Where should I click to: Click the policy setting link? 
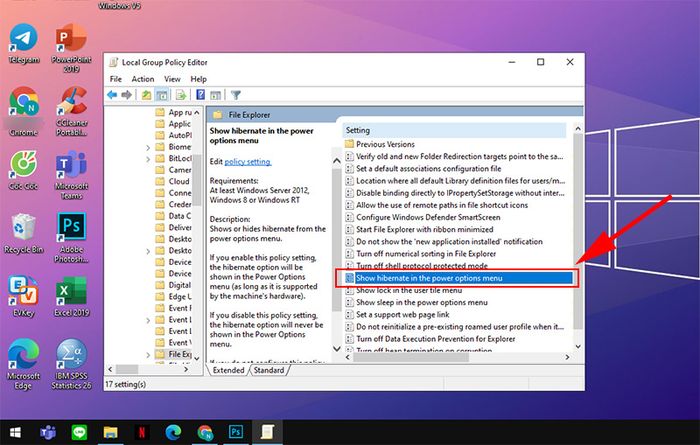(x=247, y=162)
